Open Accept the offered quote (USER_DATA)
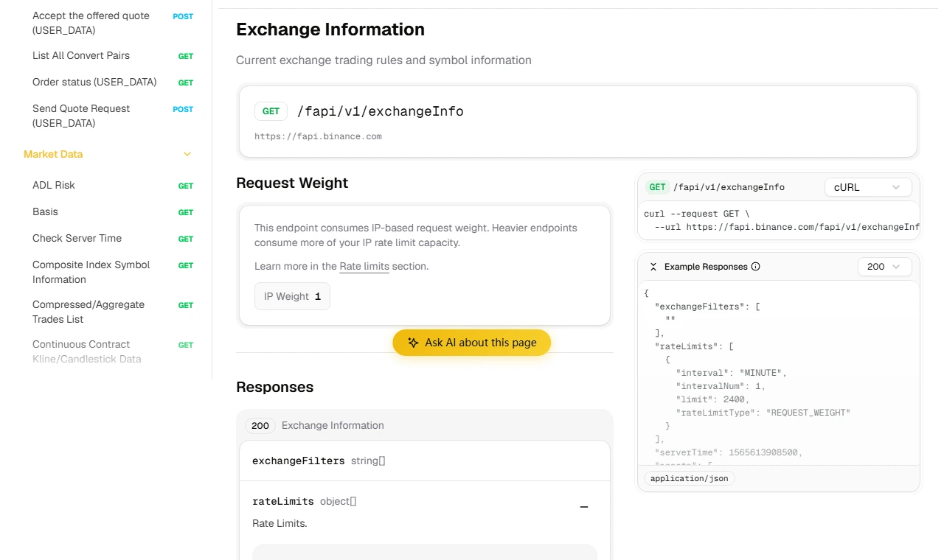Screen dimensions: 944x560 pyautogui.click(x=91, y=23)
